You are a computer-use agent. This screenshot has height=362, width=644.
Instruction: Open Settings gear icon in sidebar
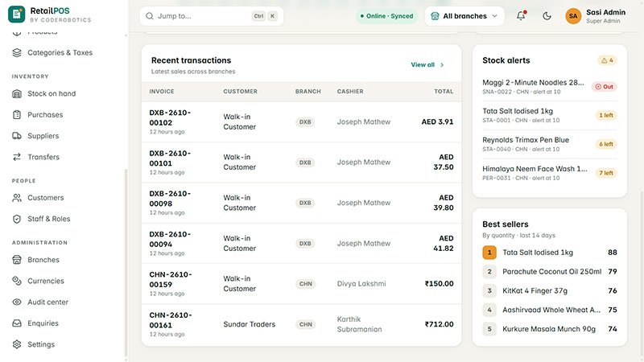[x=17, y=344]
